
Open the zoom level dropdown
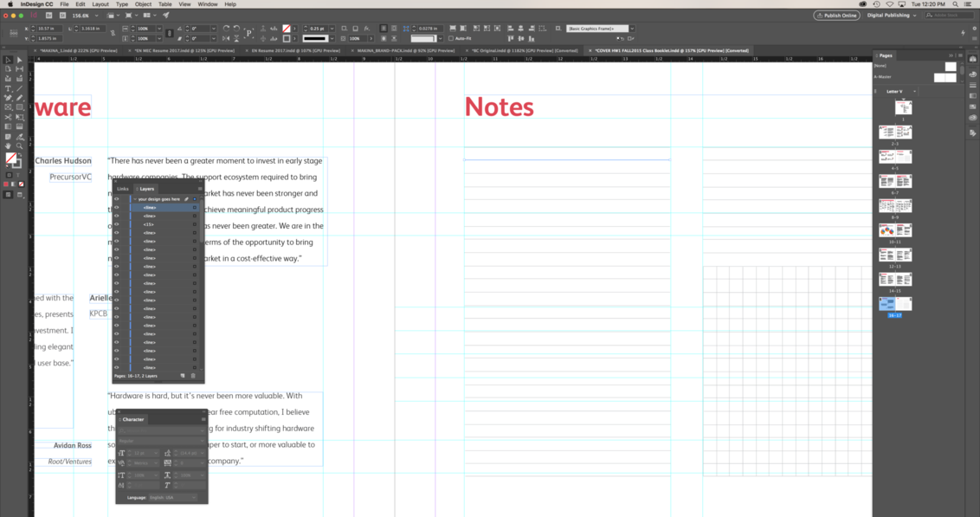click(x=95, y=15)
